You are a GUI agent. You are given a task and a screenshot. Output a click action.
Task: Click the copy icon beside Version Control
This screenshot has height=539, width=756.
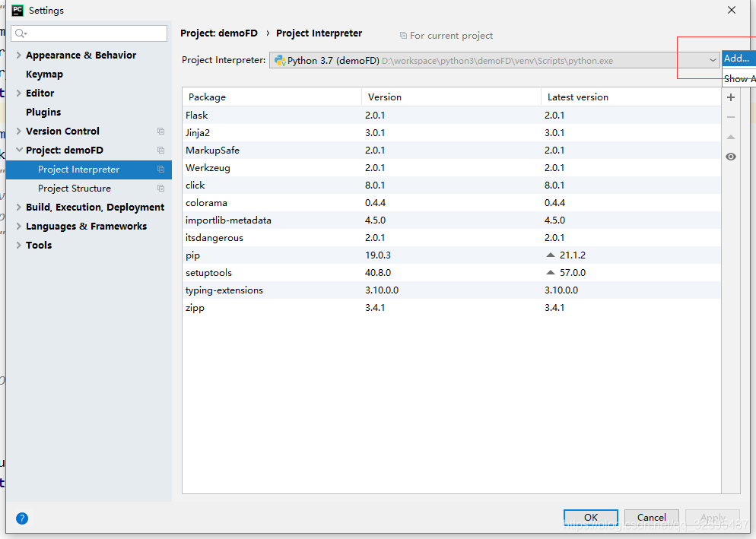[161, 131]
